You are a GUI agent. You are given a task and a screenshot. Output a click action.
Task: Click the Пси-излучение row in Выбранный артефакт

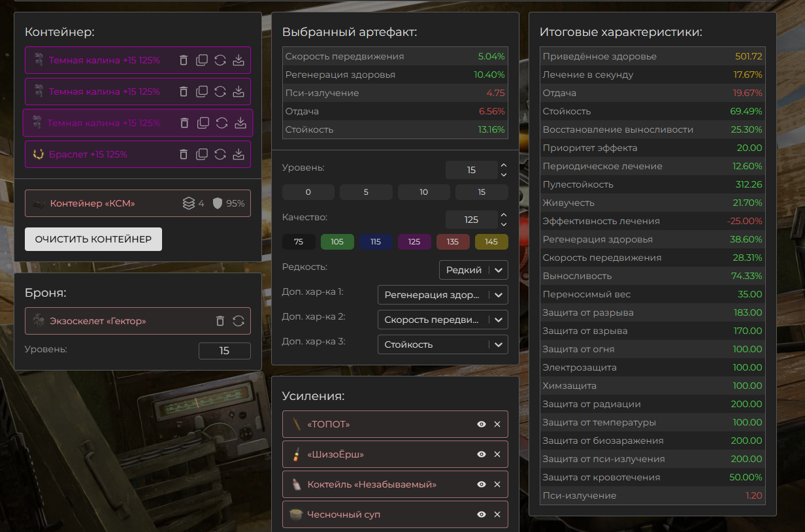(395, 93)
